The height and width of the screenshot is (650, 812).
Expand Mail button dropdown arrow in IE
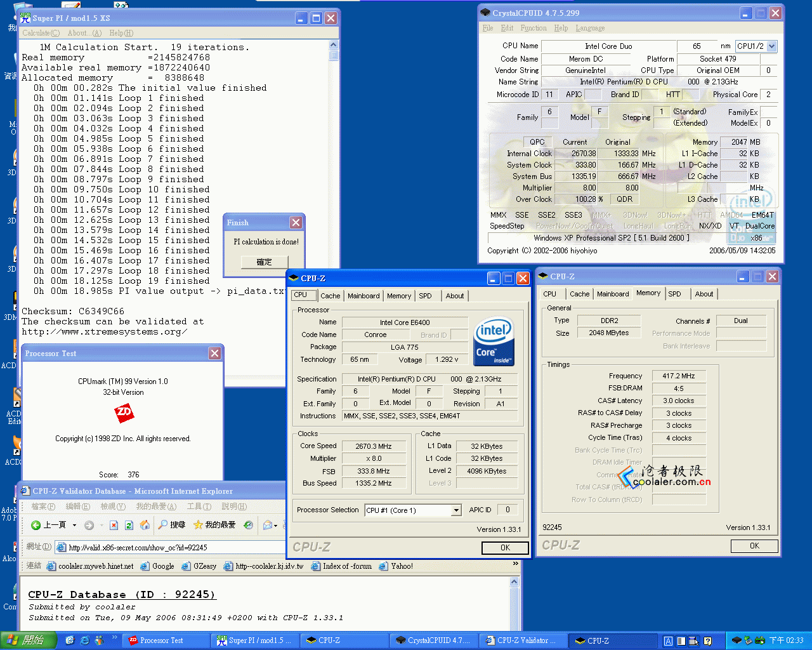[x=276, y=526]
